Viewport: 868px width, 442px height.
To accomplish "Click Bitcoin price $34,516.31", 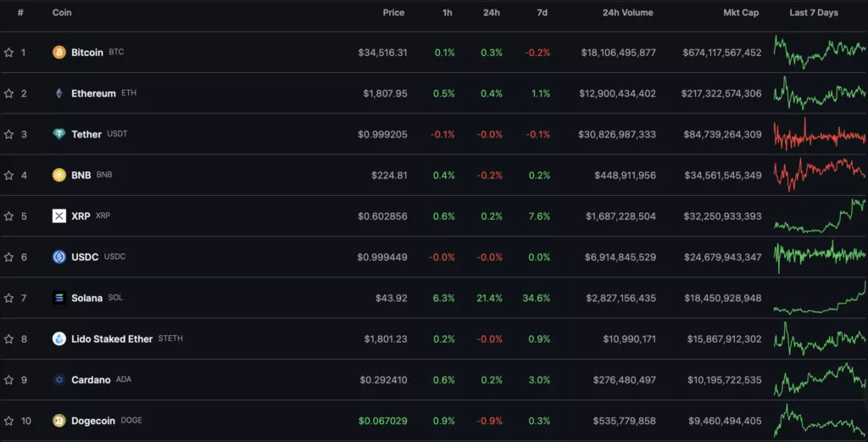I will tap(382, 53).
